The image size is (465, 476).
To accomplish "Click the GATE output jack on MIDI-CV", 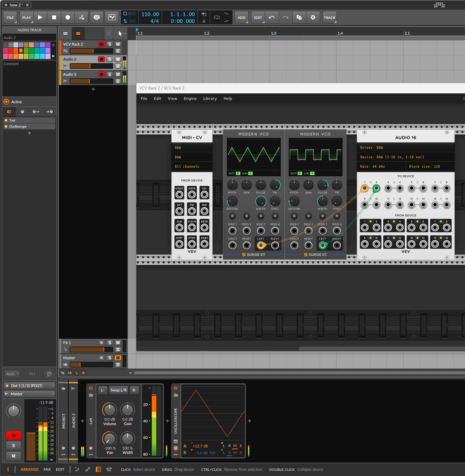I will tap(192, 195).
